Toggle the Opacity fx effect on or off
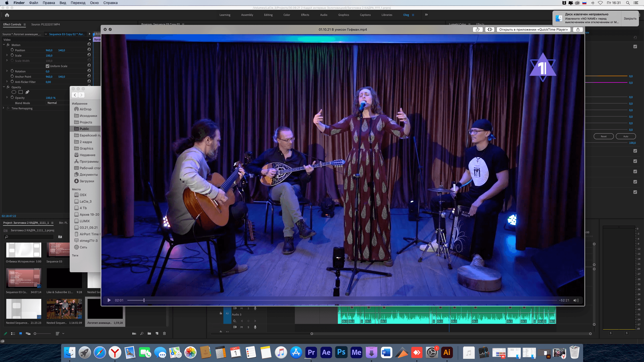 pos(8,87)
